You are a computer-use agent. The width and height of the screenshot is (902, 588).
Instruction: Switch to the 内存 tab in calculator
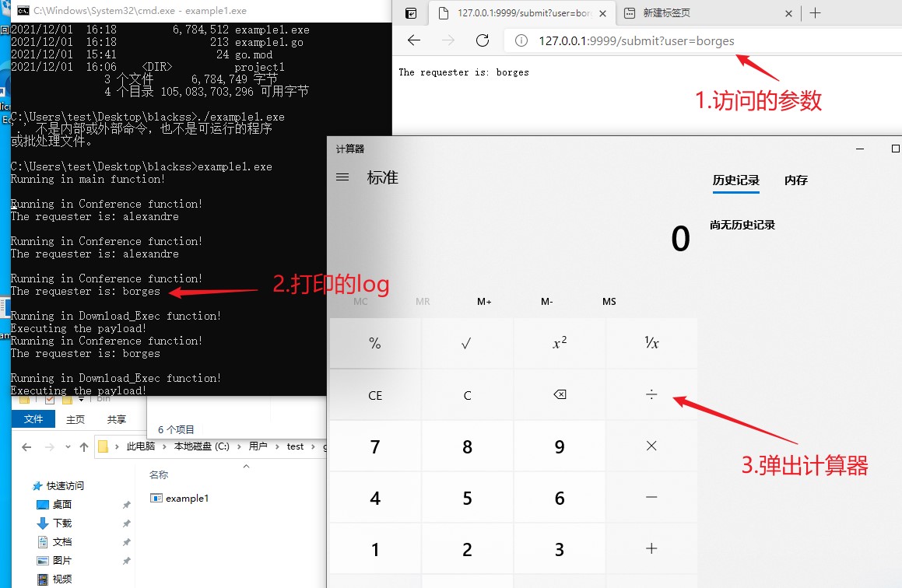pyautogui.click(x=795, y=180)
